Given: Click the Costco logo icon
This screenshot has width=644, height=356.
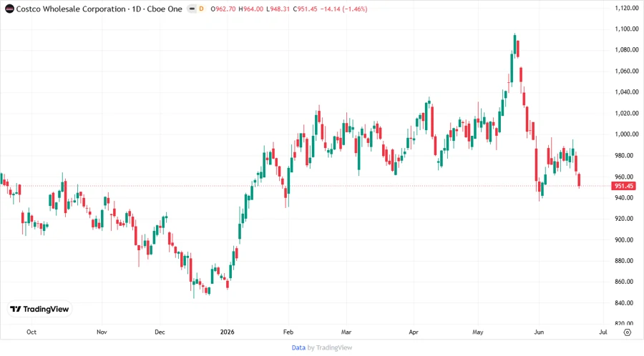Looking at the screenshot, I should click(9, 9).
